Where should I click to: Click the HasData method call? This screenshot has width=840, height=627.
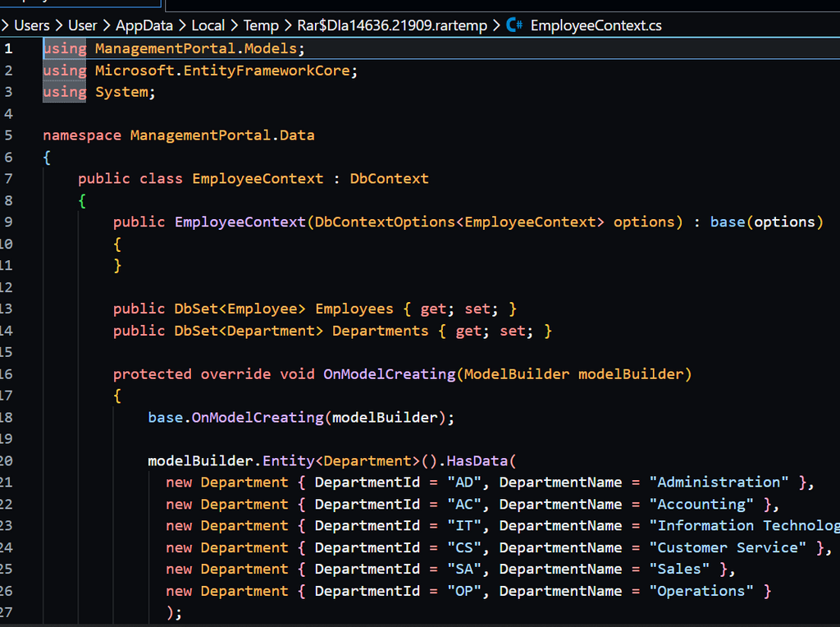[477, 460]
